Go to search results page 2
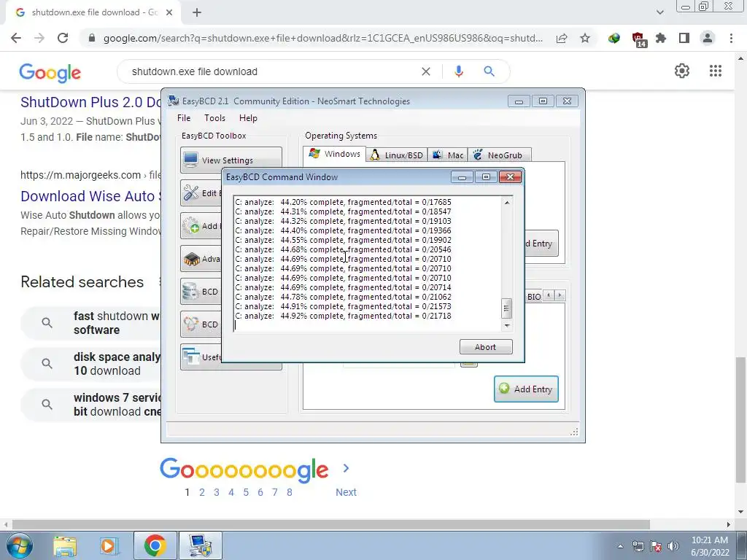This screenshot has height=560, width=747. (202, 492)
